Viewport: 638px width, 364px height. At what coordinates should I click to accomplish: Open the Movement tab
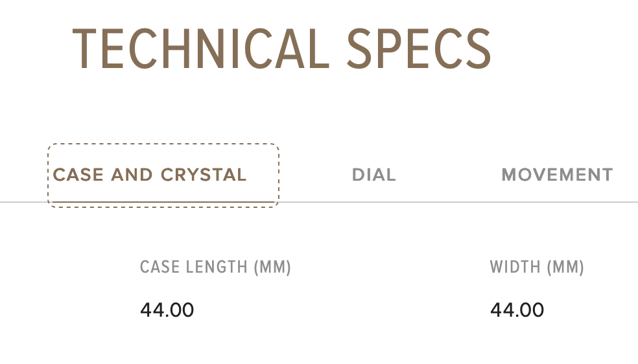pos(557,175)
